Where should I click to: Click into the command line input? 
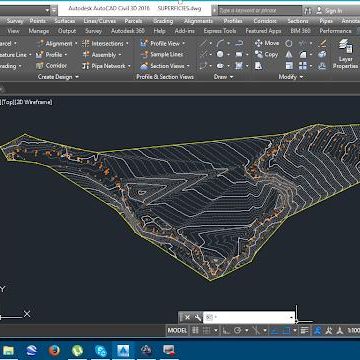pos(248,317)
